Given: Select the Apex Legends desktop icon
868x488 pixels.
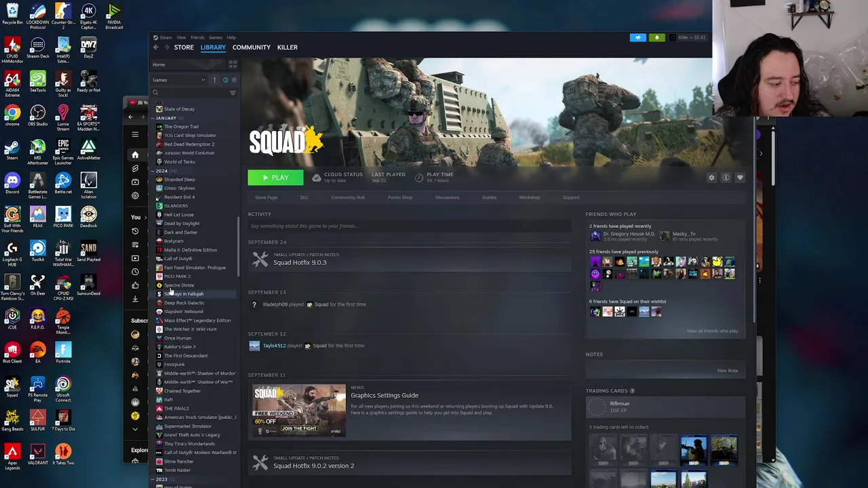Looking at the screenshot, I should (x=12, y=457).
